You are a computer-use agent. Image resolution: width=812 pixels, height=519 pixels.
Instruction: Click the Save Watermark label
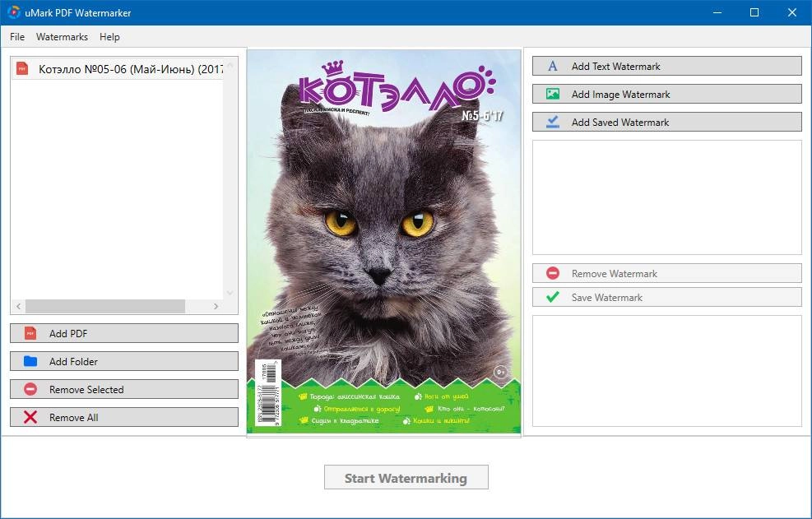[607, 297]
